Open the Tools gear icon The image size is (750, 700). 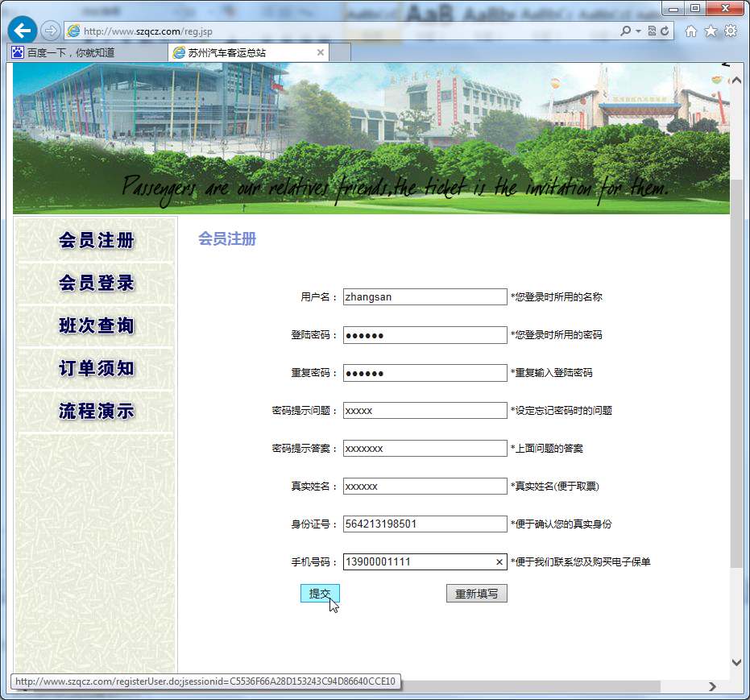tap(731, 31)
